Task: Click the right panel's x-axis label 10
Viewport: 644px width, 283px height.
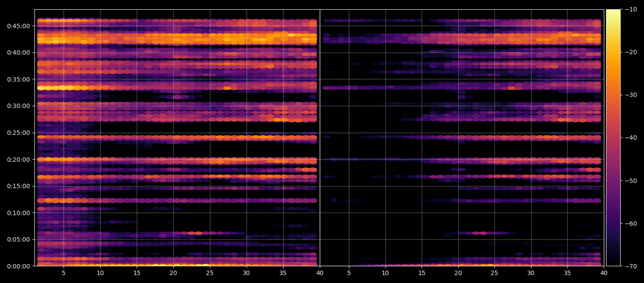Action: pos(386,273)
